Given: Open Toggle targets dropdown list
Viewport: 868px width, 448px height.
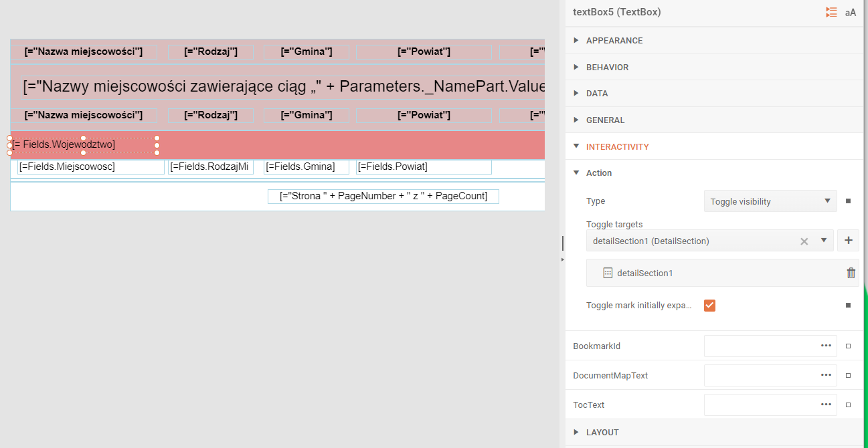Looking at the screenshot, I should pyautogui.click(x=824, y=241).
